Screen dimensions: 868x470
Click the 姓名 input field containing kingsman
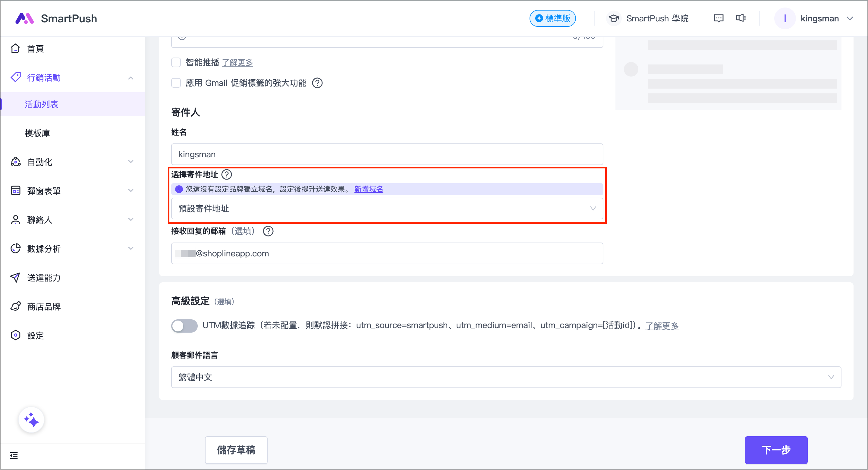387,154
